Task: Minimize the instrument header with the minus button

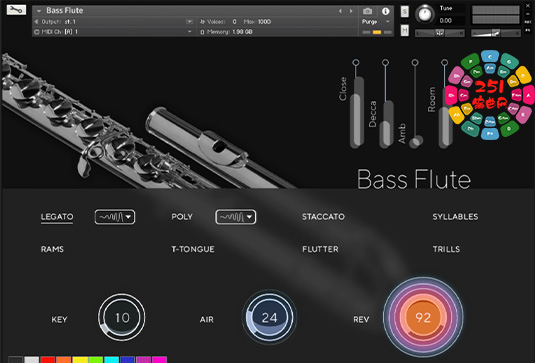Action: coord(528,14)
